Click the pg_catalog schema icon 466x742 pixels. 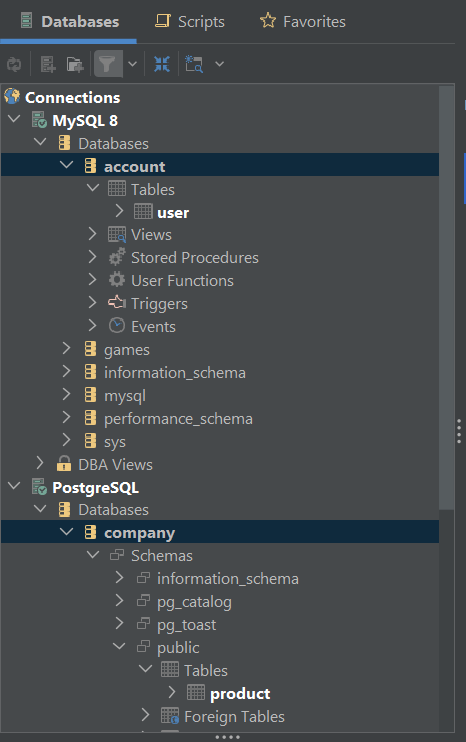[143, 601]
